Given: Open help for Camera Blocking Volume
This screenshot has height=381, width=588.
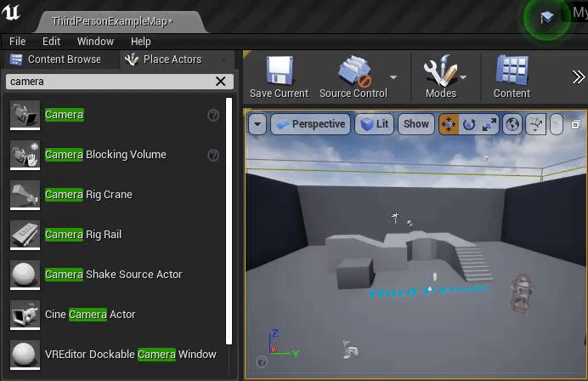Looking at the screenshot, I should pyautogui.click(x=213, y=155).
